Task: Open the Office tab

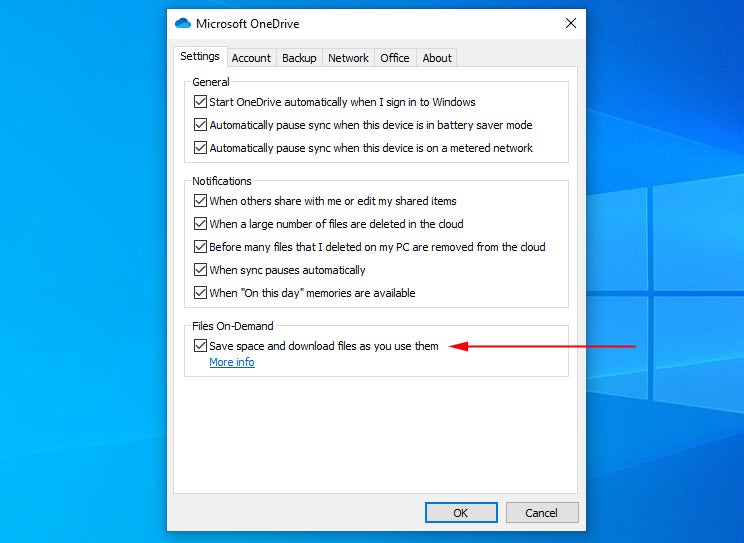Action: coord(395,58)
